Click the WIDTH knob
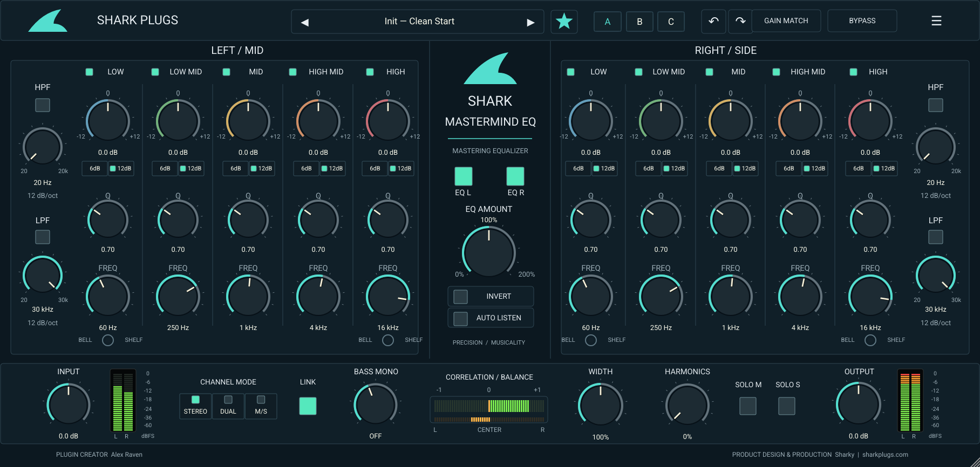 [x=601, y=405]
